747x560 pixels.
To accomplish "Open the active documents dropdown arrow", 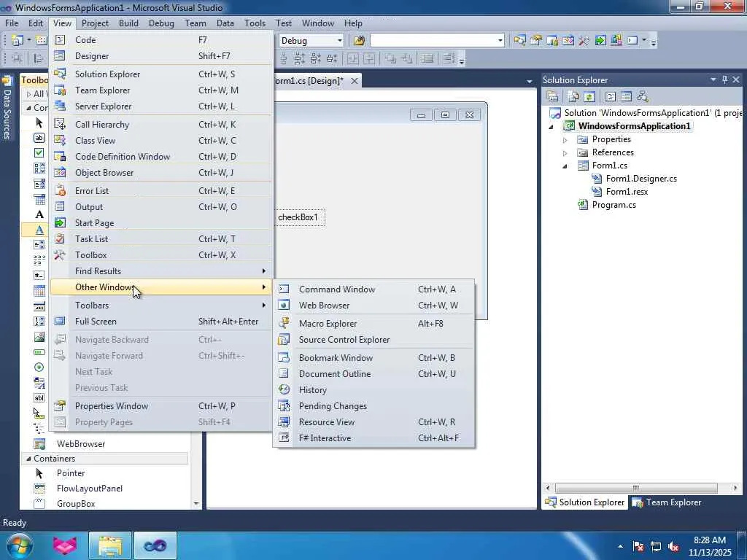I will click(x=530, y=82).
